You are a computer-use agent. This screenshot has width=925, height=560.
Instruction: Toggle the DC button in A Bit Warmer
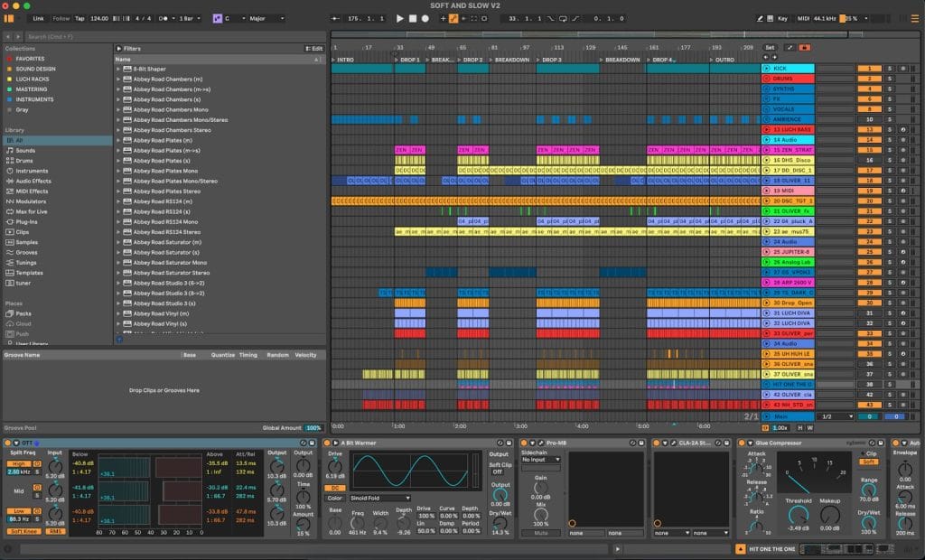(x=335, y=487)
